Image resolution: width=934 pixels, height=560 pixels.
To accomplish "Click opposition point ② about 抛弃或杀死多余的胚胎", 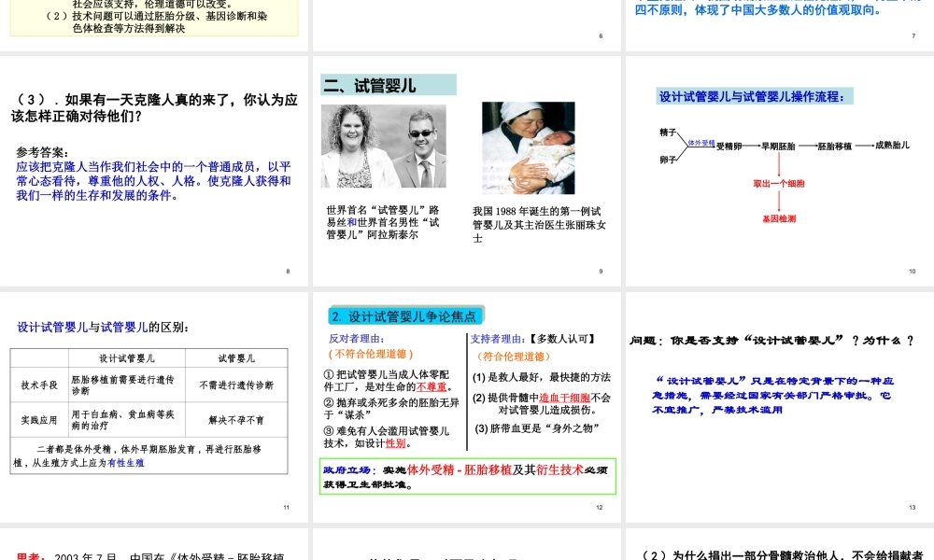I will 391,409.
